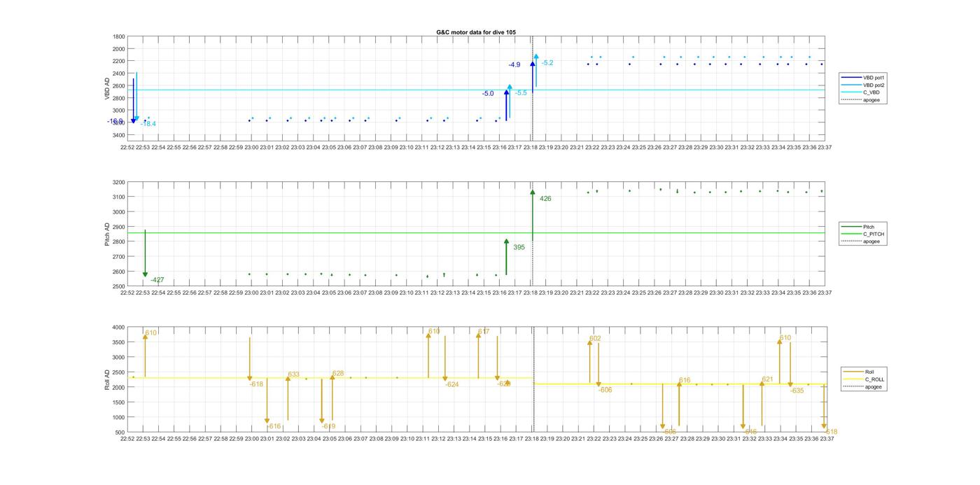Image resolution: width=980 pixels, height=485 pixels.
Task: Click the "-606" roll data label
Action: point(605,390)
